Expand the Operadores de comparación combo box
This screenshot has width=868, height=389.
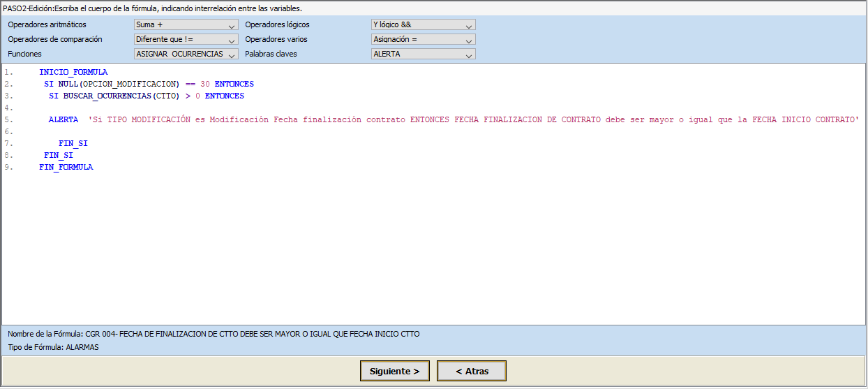pos(186,40)
